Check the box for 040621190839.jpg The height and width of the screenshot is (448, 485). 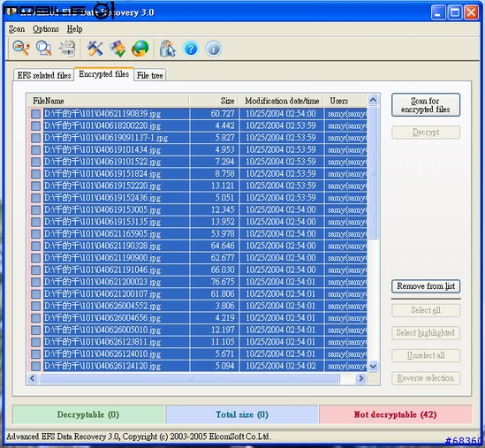(35, 114)
